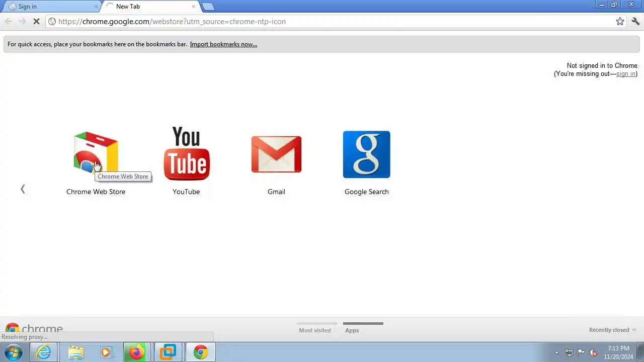Click the Google Search label text

tap(366, 192)
